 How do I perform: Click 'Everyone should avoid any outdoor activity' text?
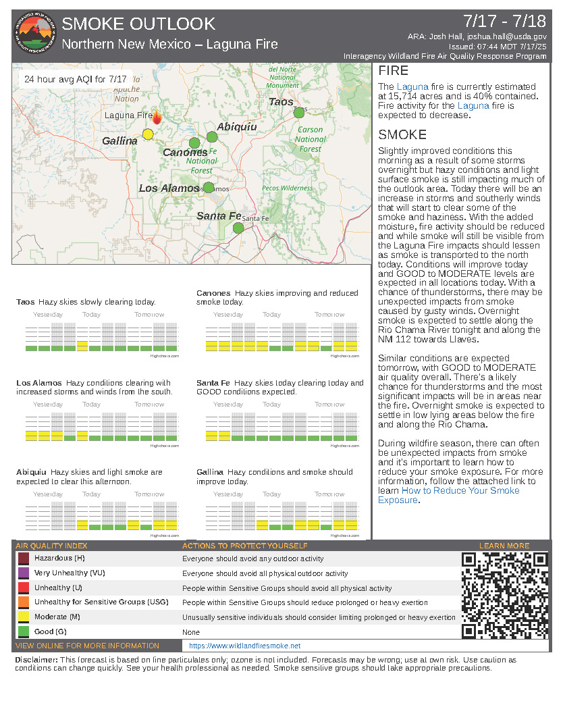(253, 559)
